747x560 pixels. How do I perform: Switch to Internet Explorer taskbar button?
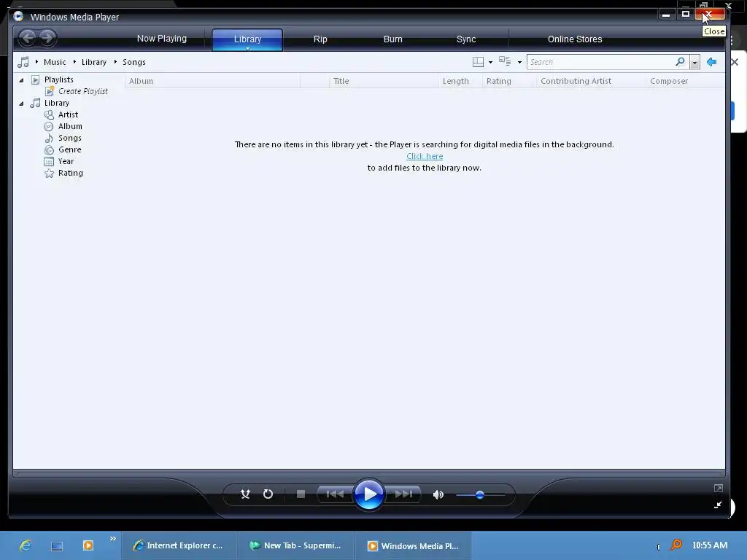[179, 545]
